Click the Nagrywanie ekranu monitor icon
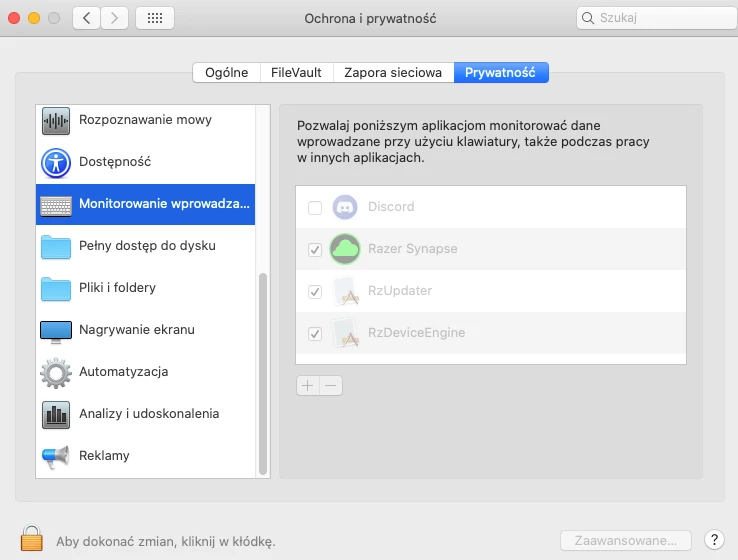 [x=56, y=332]
